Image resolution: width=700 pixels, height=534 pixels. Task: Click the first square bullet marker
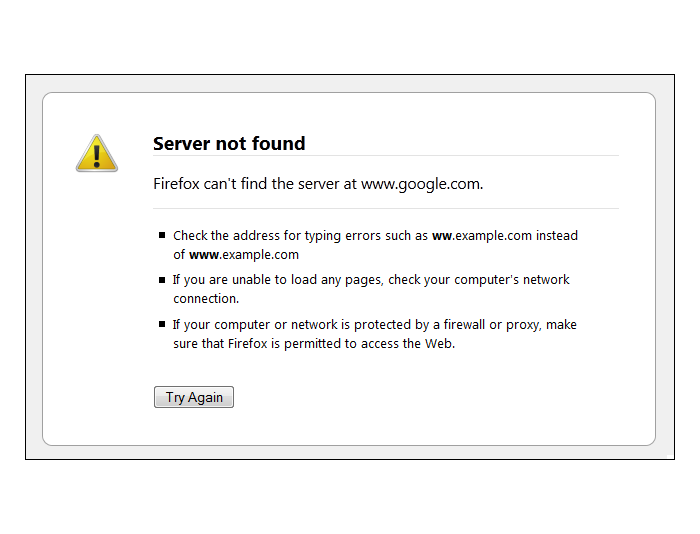162,235
